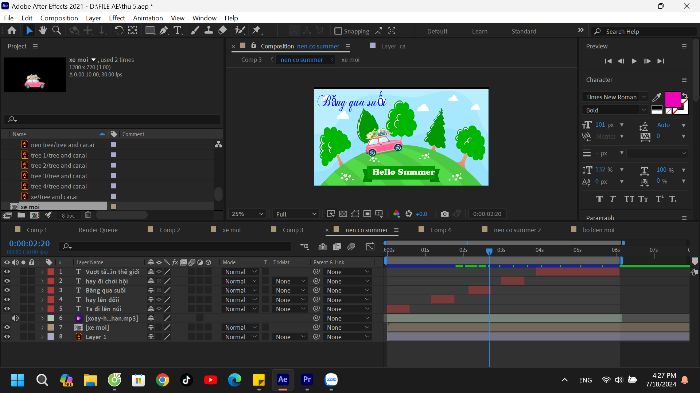Select the Zoom magnifier tool
Viewport: 700px width, 393px height.
point(56,31)
